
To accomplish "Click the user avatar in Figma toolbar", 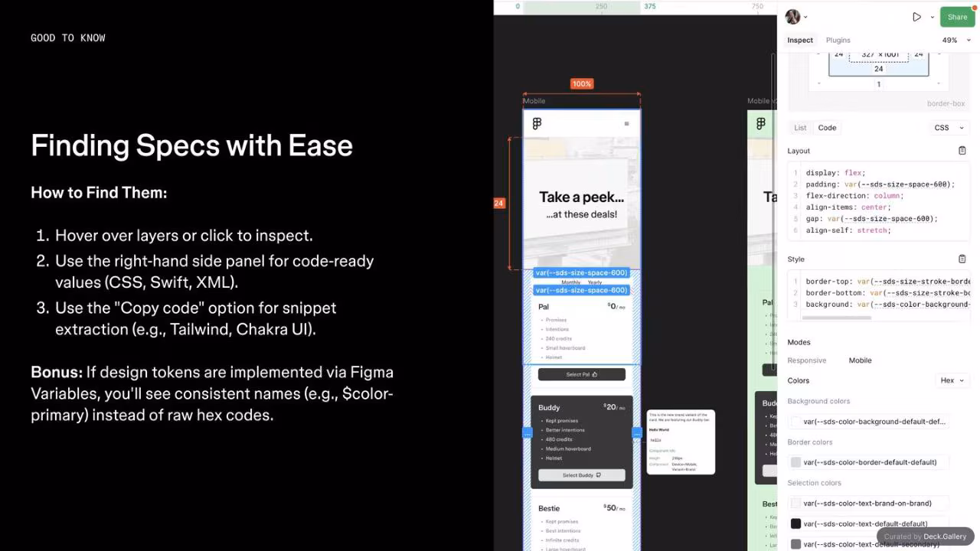I will click(792, 17).
